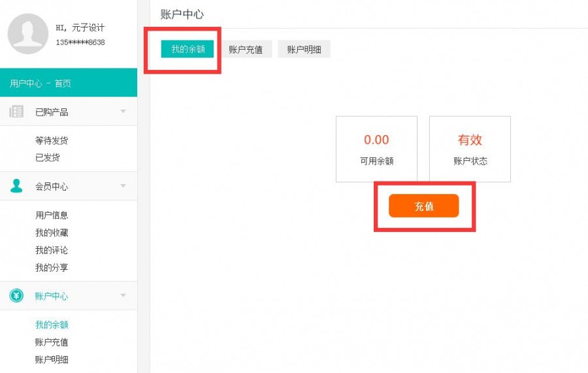Switch to the 账户明细 tab
The image size is (588, 373).
click(x=304, y=49)
